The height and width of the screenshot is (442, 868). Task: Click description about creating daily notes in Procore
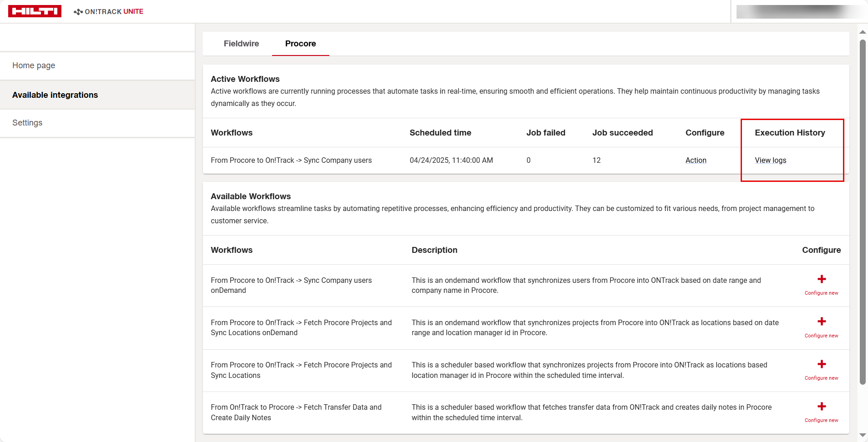591,412
